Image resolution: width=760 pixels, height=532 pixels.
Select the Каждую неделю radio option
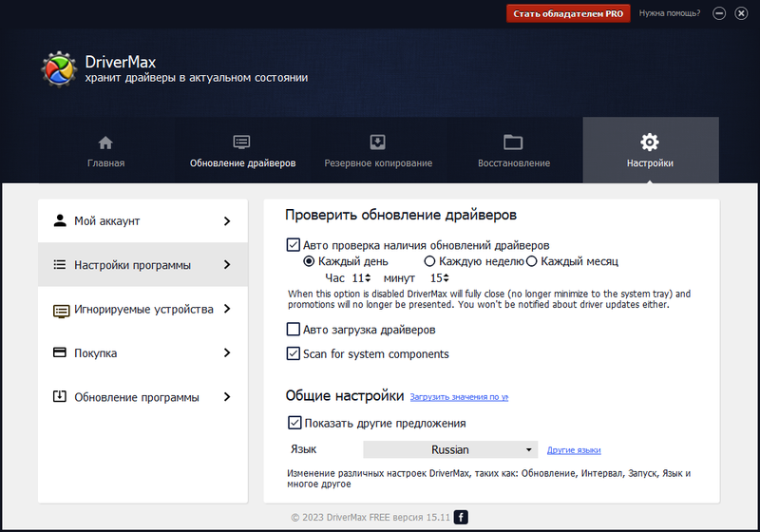tap(429, 261)
